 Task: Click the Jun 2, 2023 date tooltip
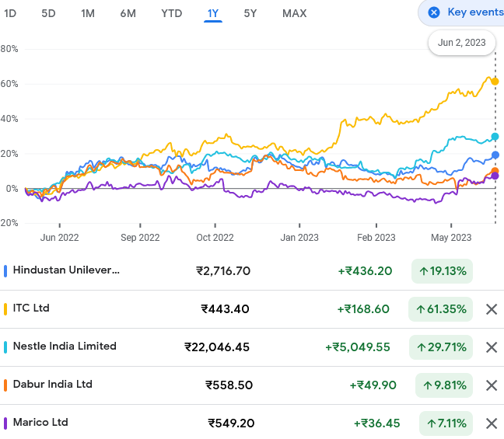click(x=461, y=43)
